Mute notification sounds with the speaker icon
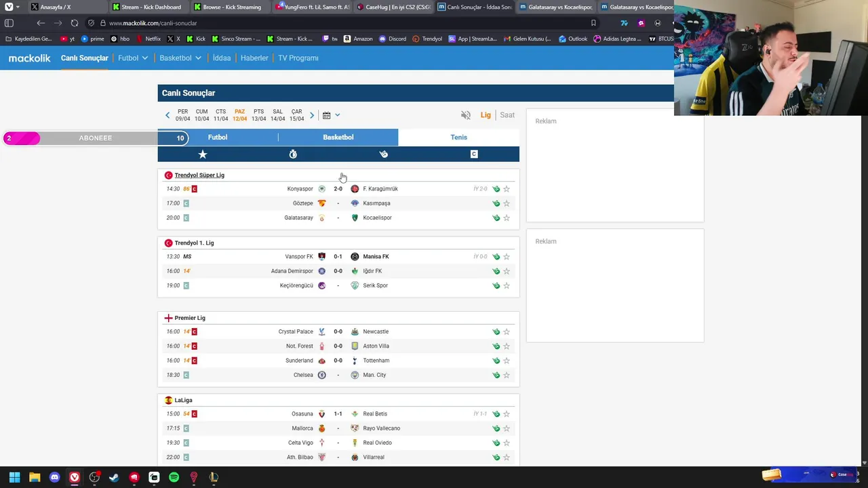868x488 pixels. 465,115
